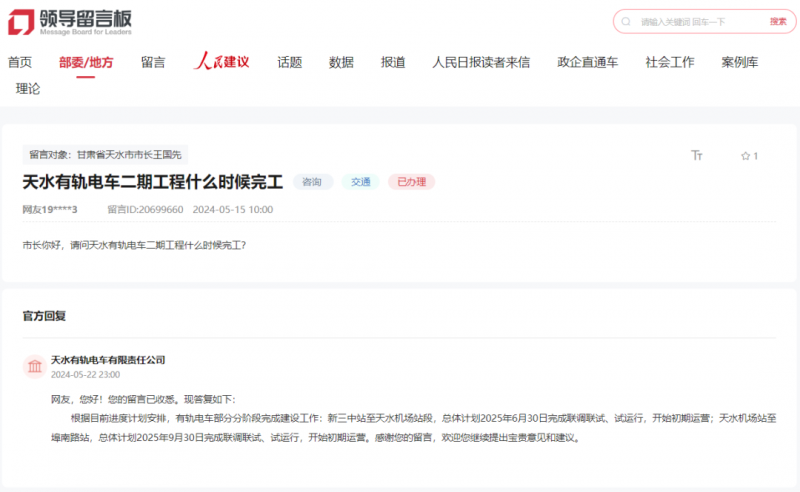Select the 部委/地方 tab

86,62
